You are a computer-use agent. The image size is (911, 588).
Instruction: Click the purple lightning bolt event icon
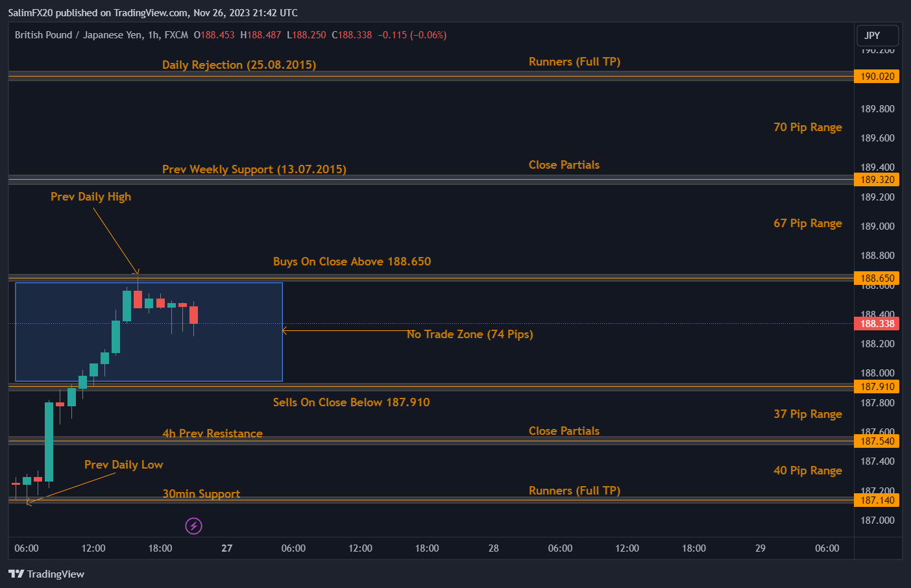tap(193, 526)
